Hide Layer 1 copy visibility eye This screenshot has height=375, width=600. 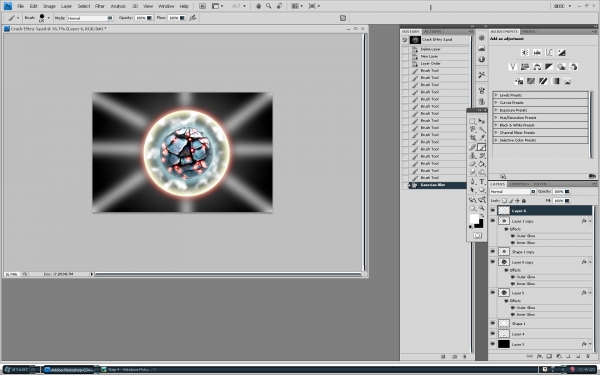pyautogui.click(x=492, y=221)
